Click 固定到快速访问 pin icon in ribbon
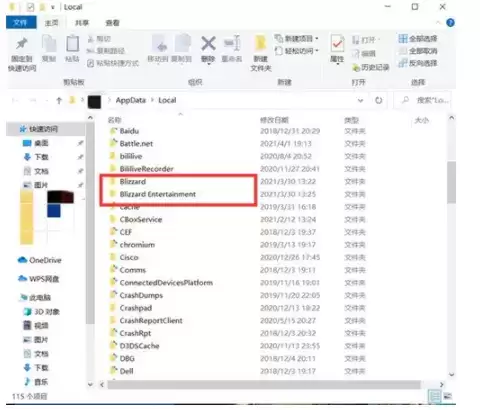The image size is (480, 410). [22, 44]
